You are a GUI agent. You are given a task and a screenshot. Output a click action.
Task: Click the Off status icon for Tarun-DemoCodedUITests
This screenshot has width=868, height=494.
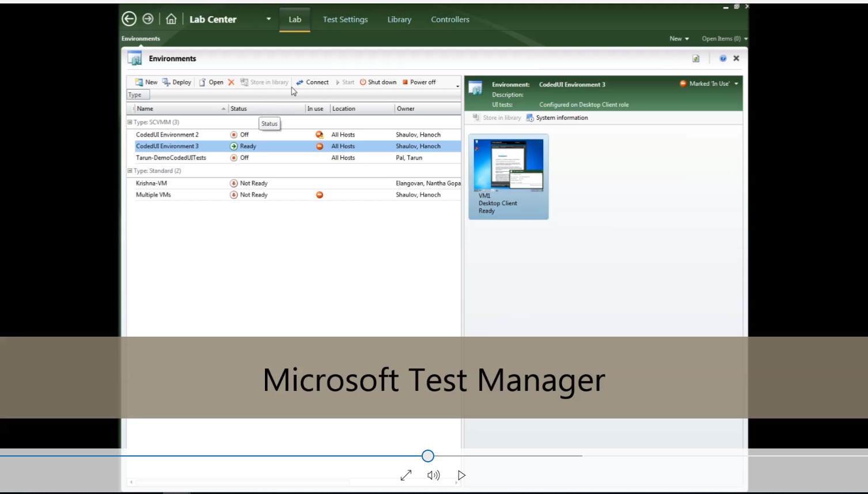234,158
